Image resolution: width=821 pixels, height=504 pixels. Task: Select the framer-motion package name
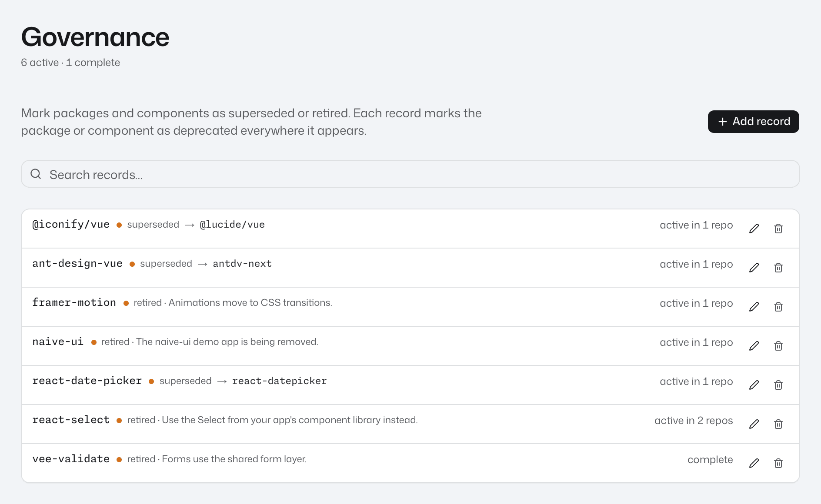click(x=74, y=303)
